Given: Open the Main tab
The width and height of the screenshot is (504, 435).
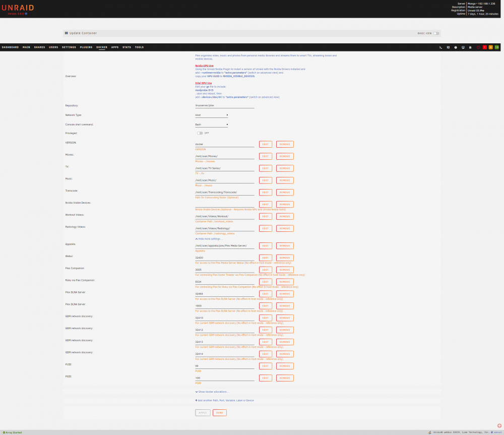Looking at the screenshot, I should pyautogui.click(x=26, y=47).
